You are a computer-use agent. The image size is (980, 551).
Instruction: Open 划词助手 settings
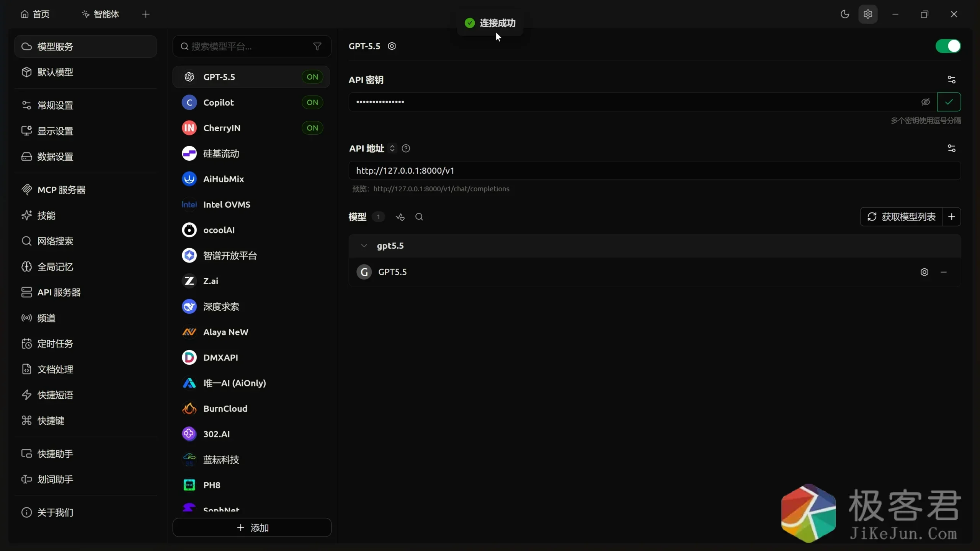click(x=85, y=479)
